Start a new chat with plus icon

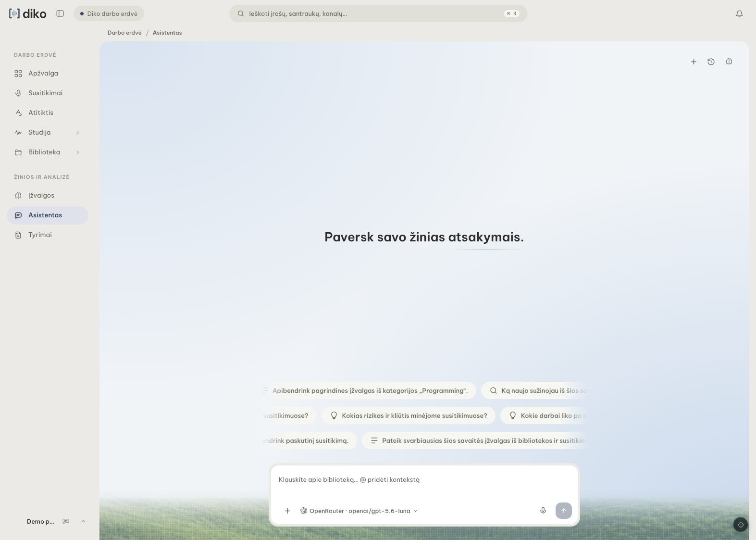694,62
